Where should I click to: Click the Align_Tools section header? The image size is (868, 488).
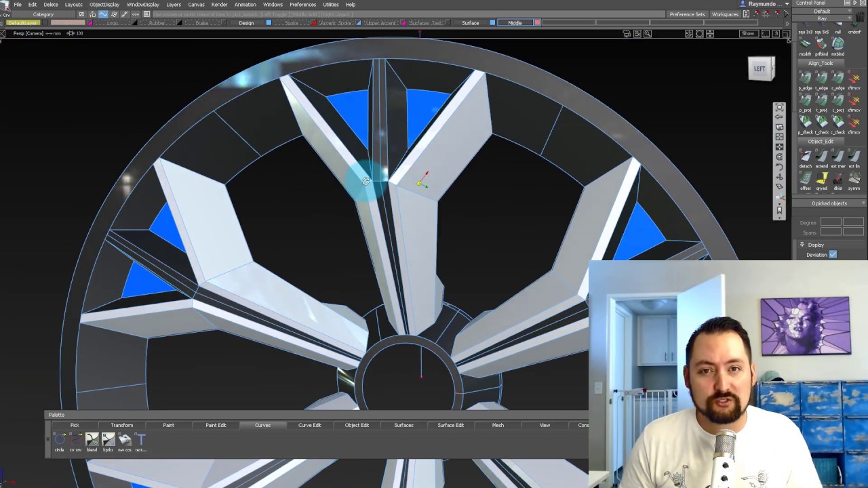[x=821, y=63]
